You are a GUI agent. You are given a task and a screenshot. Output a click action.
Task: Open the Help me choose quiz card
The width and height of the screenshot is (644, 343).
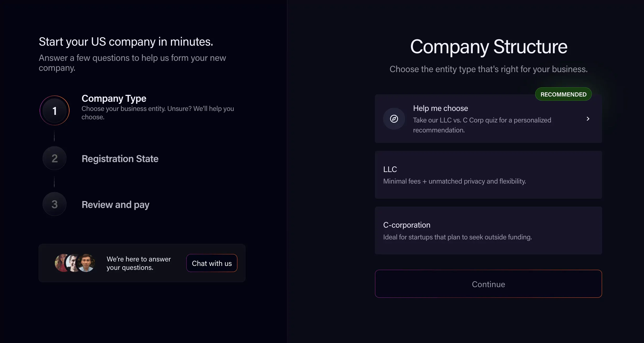(488, 119)
